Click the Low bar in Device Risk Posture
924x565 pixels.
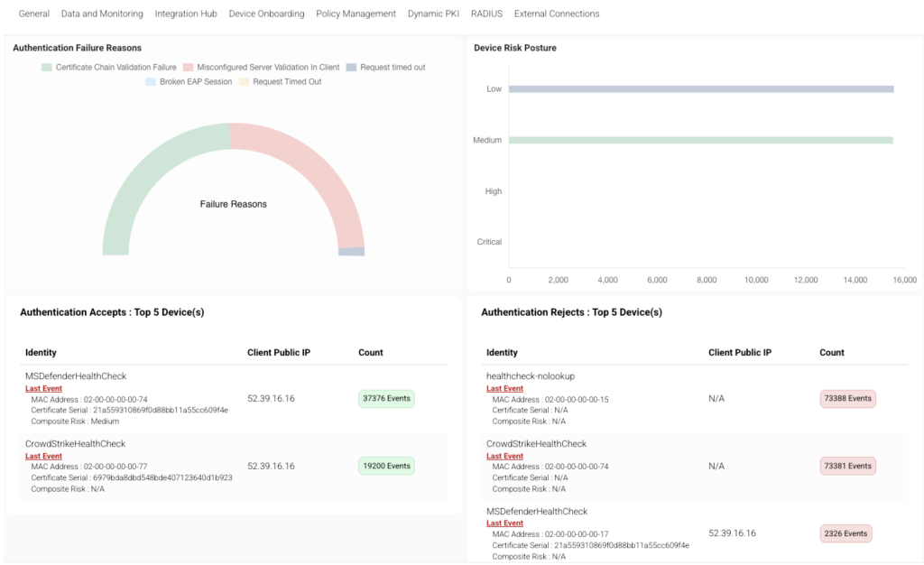click(700, 89)
